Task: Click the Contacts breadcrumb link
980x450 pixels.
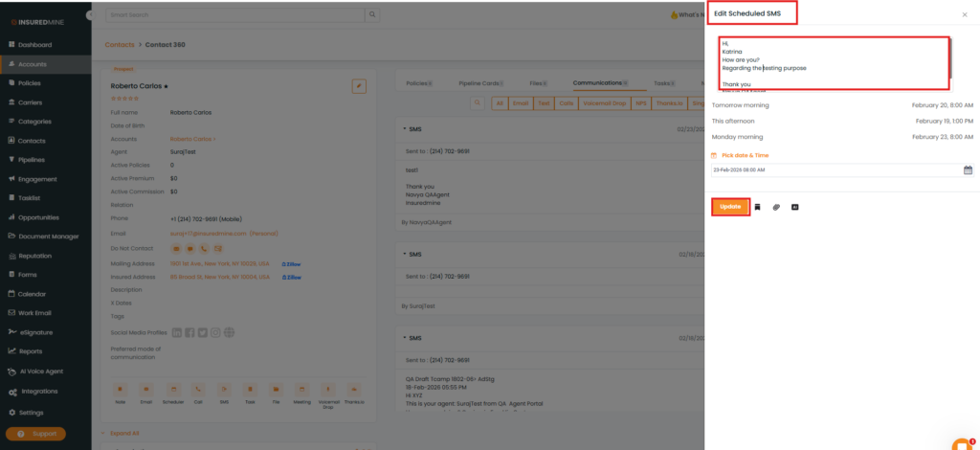Action: click(x=122, y=45)
